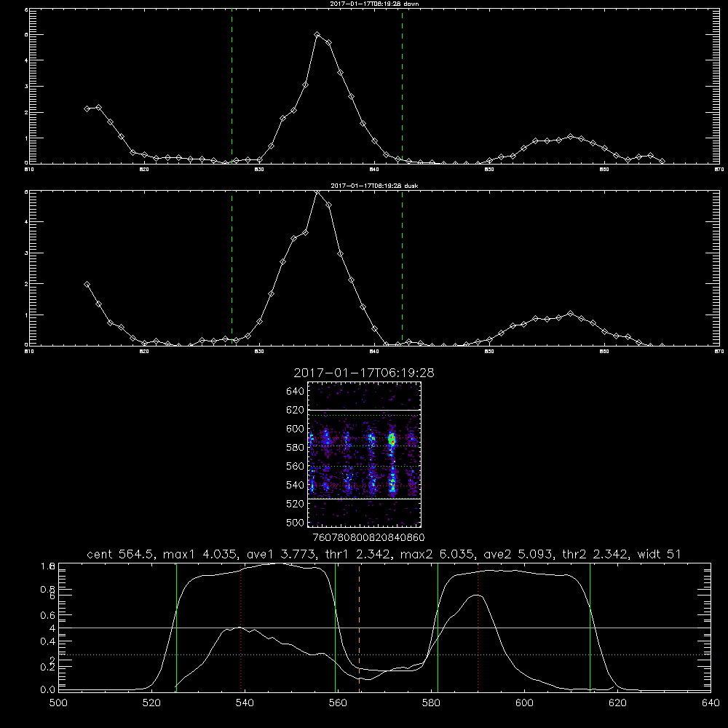The image size is (728, 728).
Task: Click the 600 label on heatmap y-axis
Action: pos(296,429)
